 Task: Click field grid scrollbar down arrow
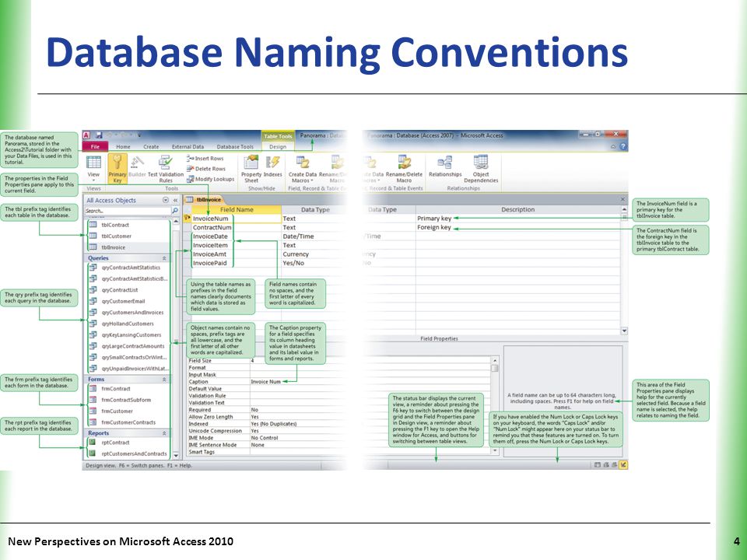pos(624,331)
